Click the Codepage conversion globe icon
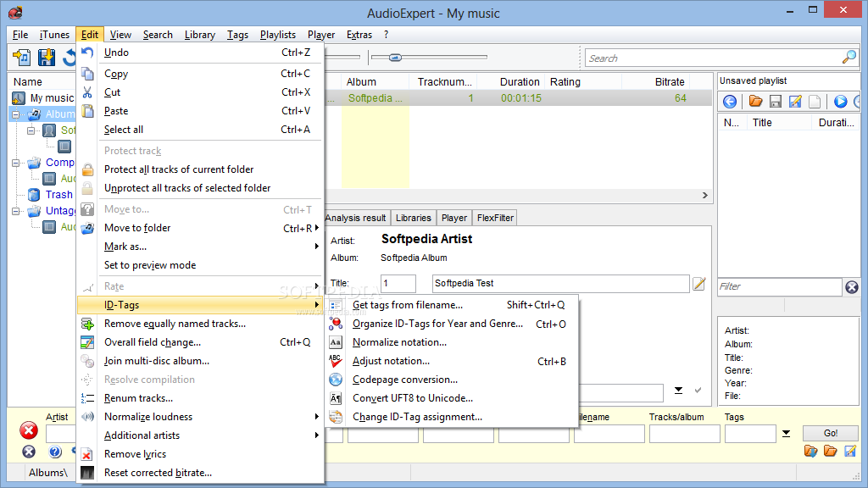 [x=336, y=380]
